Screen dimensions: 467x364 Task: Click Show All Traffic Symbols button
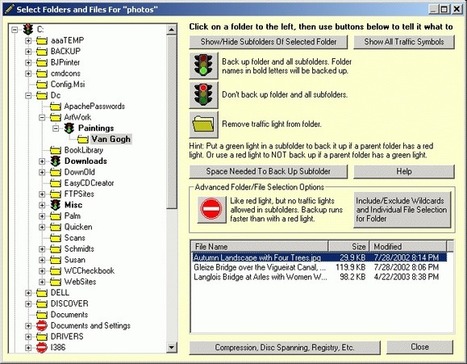(x=404, y=42)
